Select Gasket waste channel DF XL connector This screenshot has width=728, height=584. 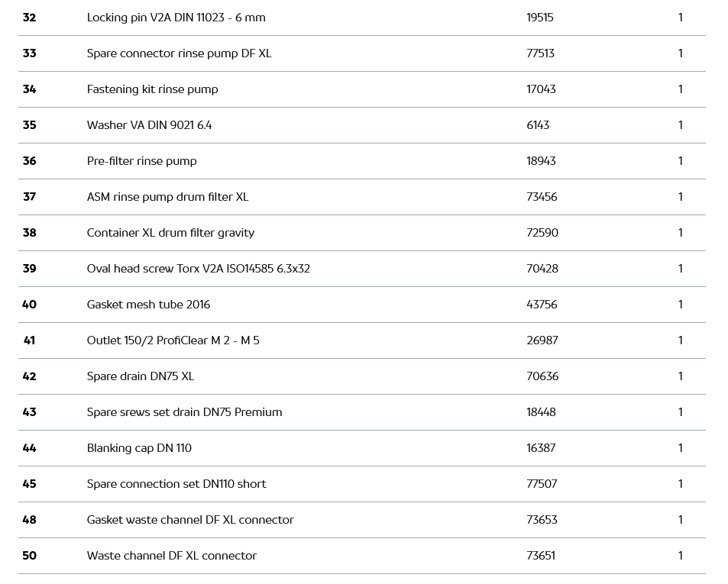pos(190,520)
